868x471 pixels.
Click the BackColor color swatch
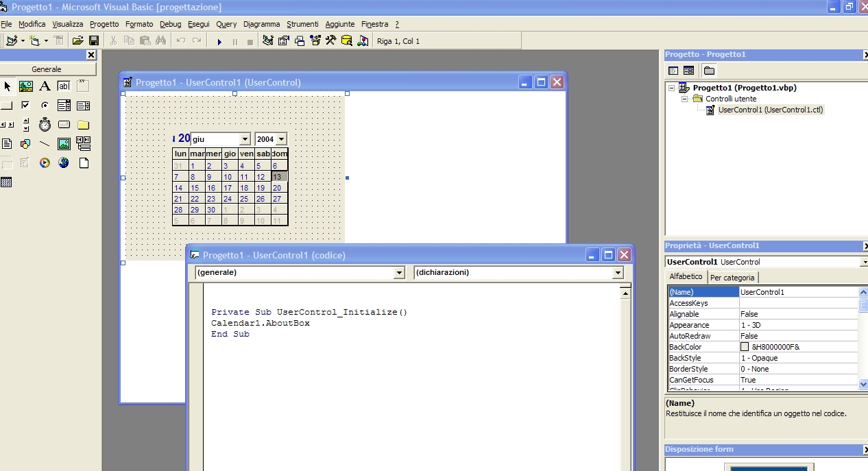pos(745,347)
